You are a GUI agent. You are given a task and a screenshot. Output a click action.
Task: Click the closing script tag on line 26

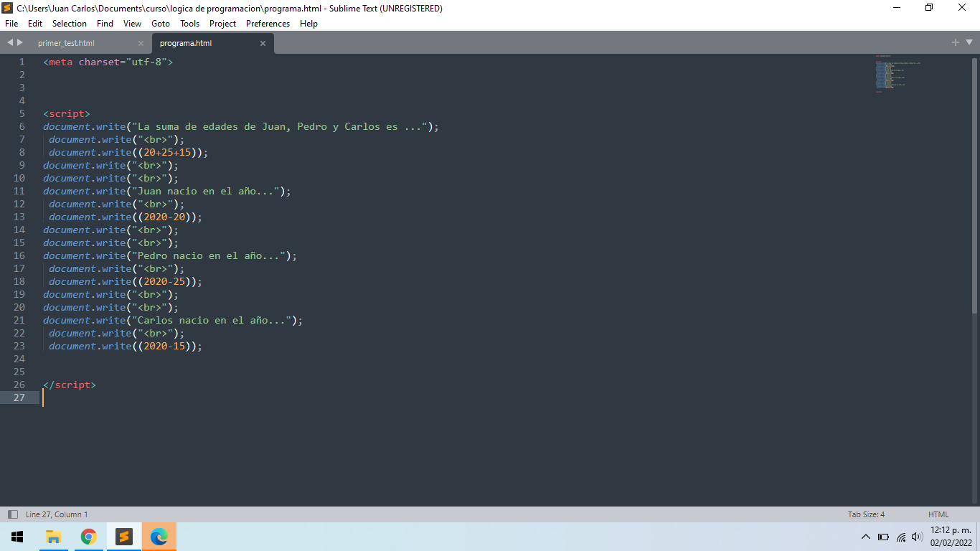click(70, 385)
